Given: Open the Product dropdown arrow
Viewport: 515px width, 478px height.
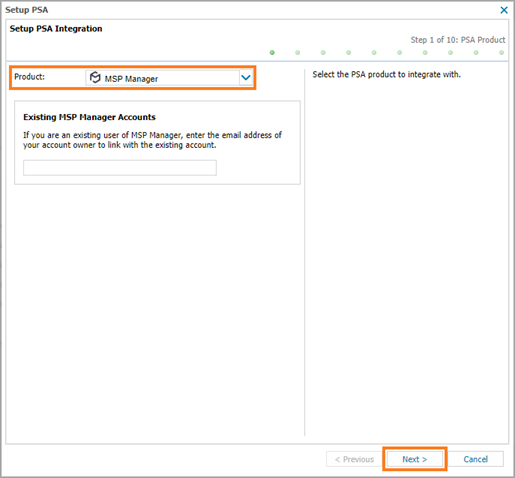Looking at the screenshot, I should (246, 78).
